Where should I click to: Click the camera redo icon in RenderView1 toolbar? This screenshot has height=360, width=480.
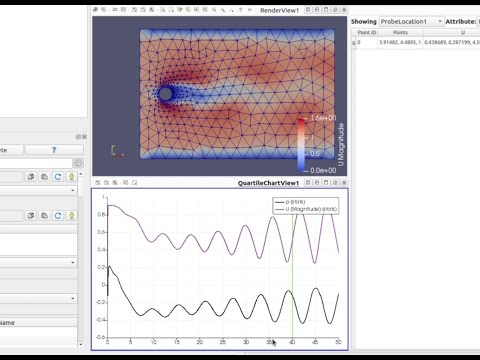coord(104,10)
